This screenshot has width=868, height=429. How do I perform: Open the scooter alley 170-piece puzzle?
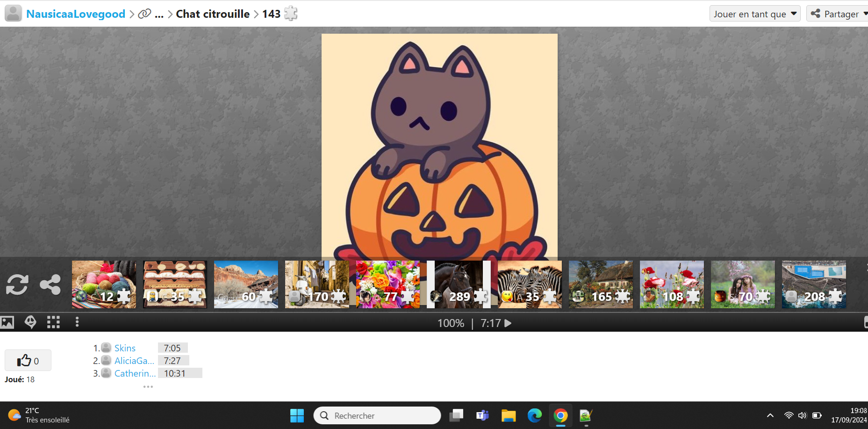point(317,284)
